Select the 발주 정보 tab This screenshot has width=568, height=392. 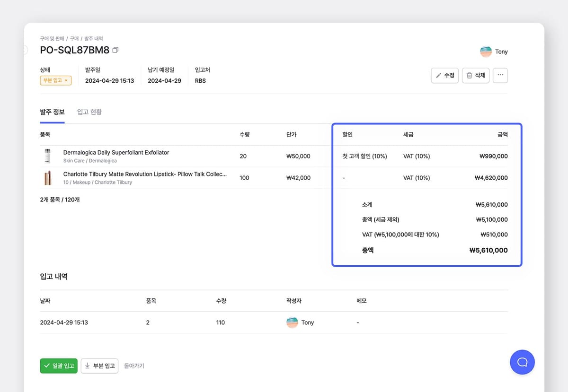pyautogui.click(x=52, y=112)
